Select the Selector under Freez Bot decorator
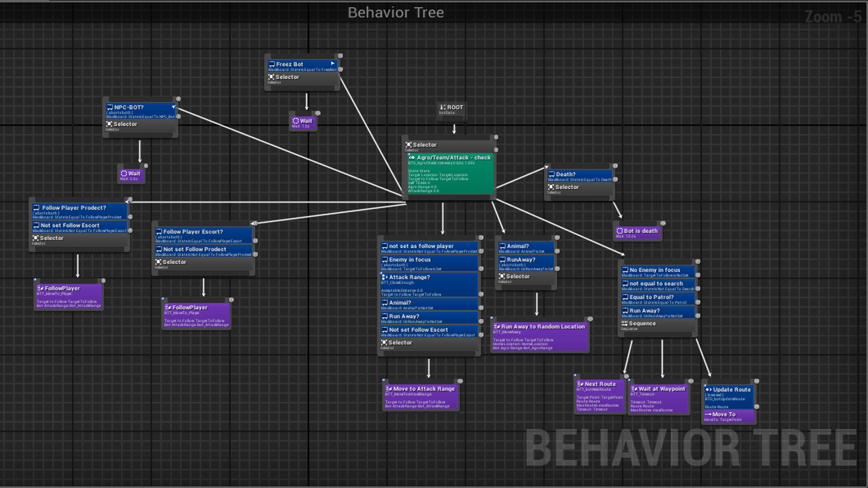Image resolution: width=868 pixels, height=488 pixels. point(302,79)
